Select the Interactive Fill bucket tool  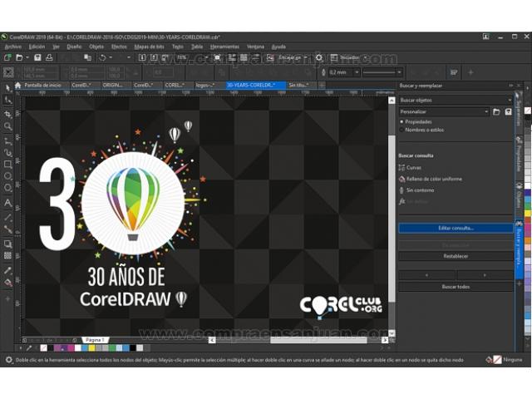click(x=7, y=283)
